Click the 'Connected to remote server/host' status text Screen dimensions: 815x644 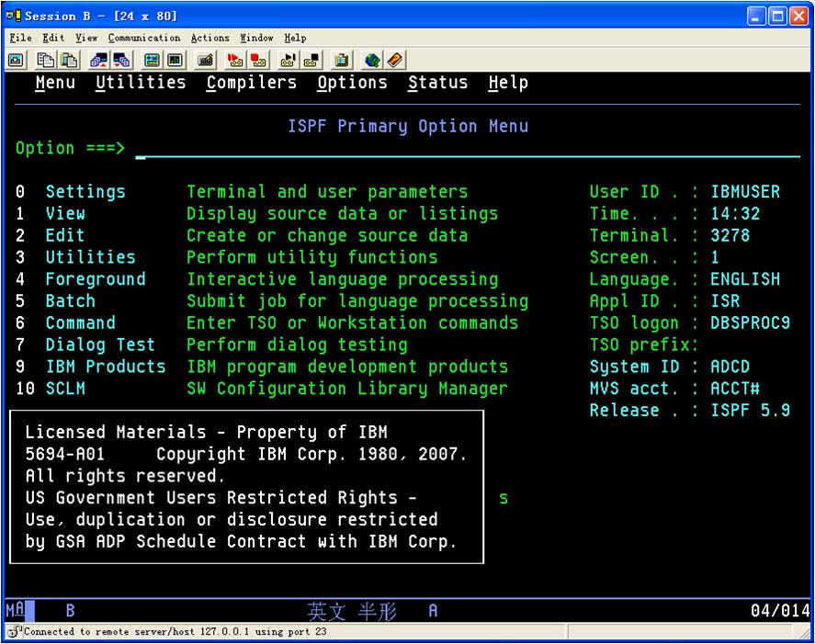click(175, 631)
